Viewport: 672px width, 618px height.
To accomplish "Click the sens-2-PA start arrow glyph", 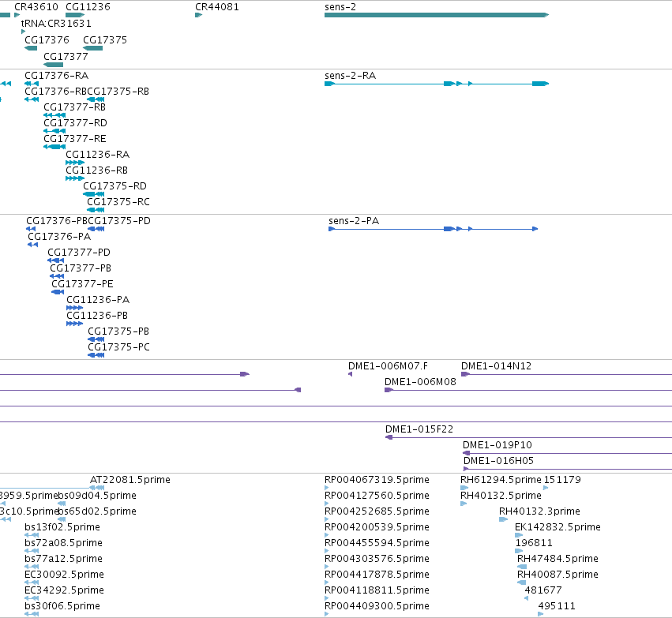I will 332,229.
